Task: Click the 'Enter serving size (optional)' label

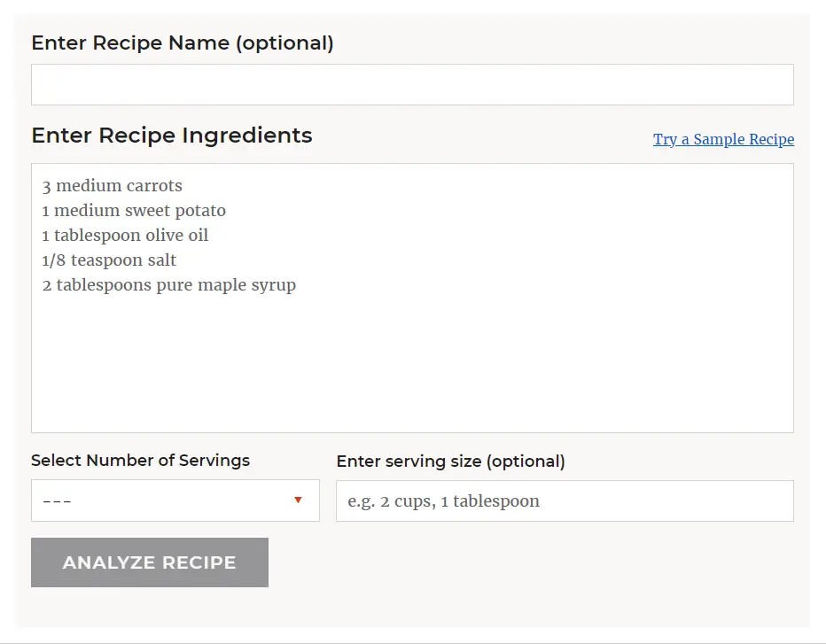Action: [450, 462]
